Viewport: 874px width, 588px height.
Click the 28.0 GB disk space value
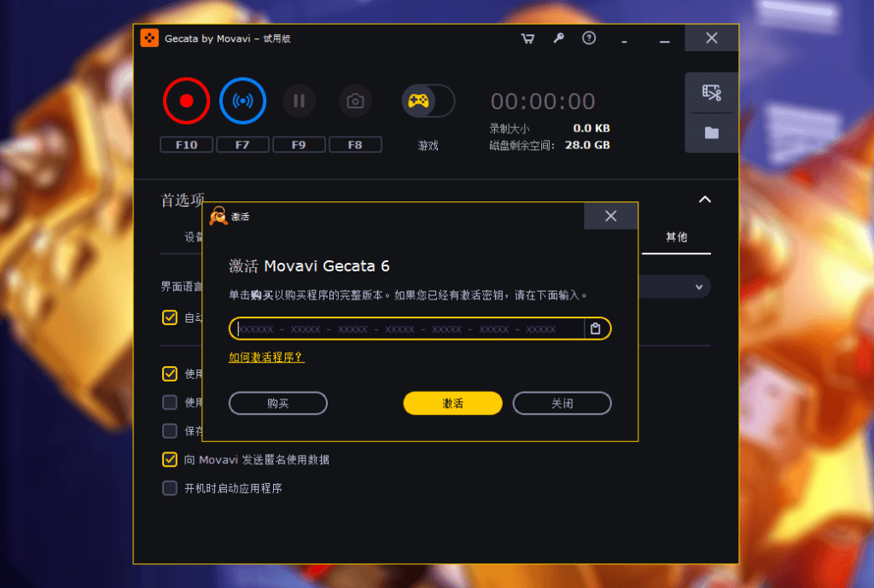point(587,145)
